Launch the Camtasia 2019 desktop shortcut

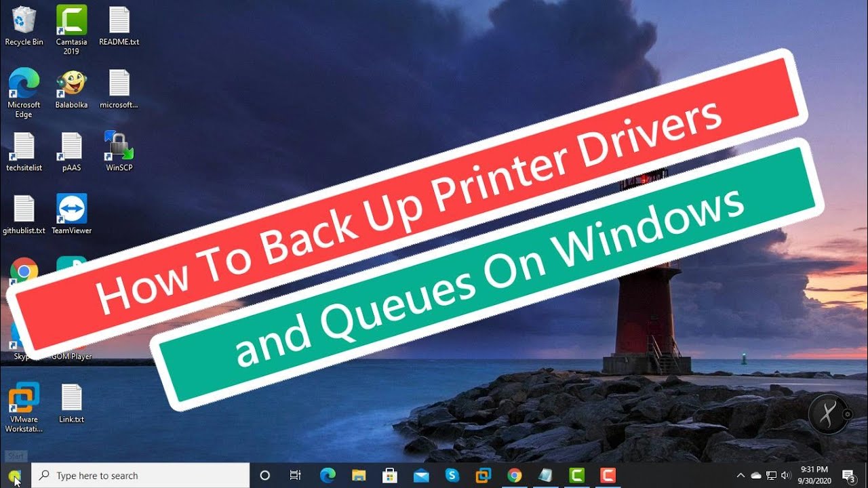pyautogui.click(x=71, y=30)
